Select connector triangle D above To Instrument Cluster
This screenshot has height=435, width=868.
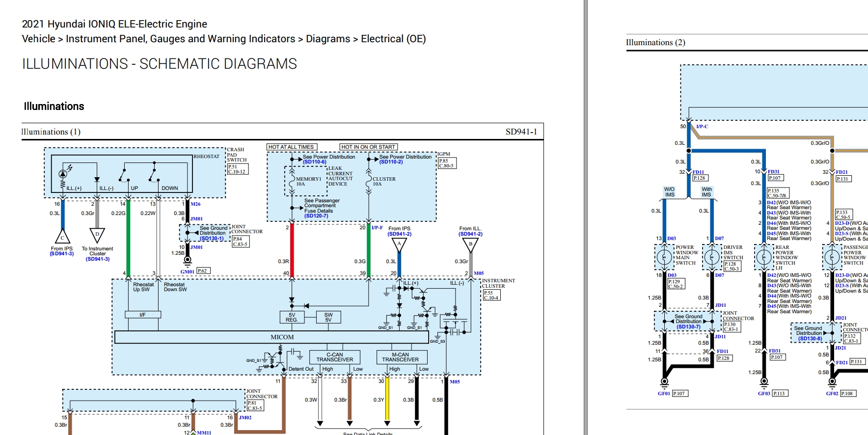(97, 235)
